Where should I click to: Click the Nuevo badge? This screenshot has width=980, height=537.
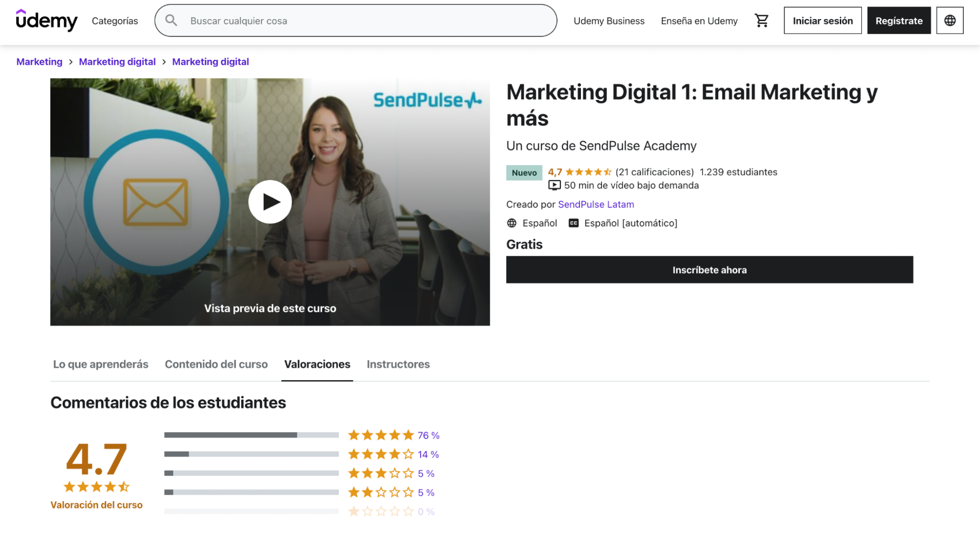point(524,173)
